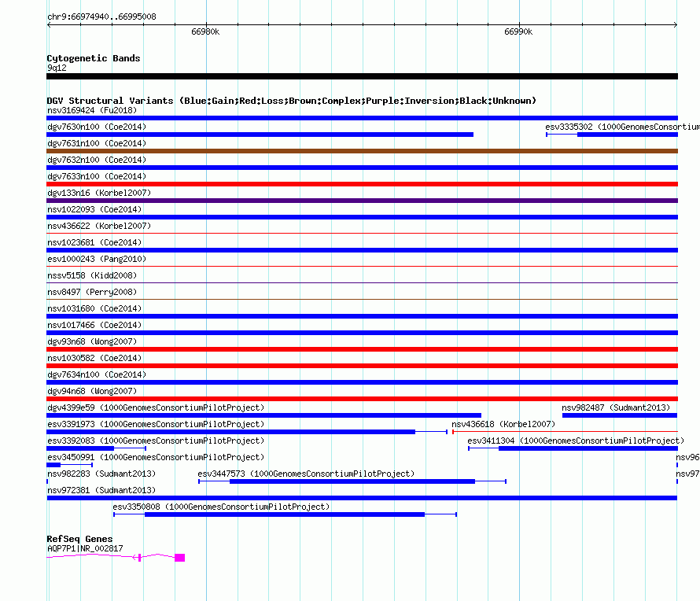Click the 66990k ruler position label
Screen dimensions: 700x601
518,32
